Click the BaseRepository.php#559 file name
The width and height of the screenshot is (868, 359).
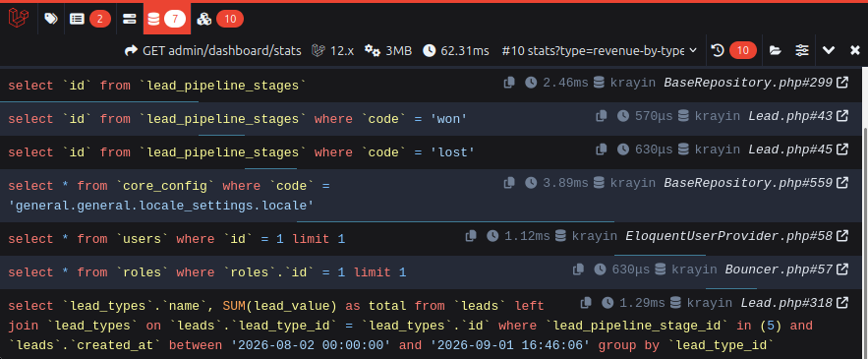pos(748,183)
